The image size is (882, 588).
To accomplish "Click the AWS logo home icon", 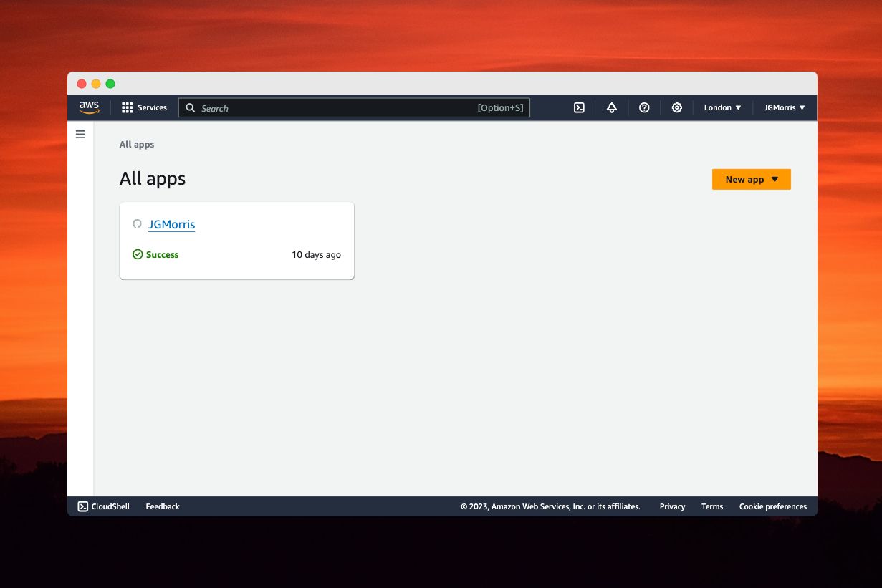I will pyautogui.click(x=89, y=107).
